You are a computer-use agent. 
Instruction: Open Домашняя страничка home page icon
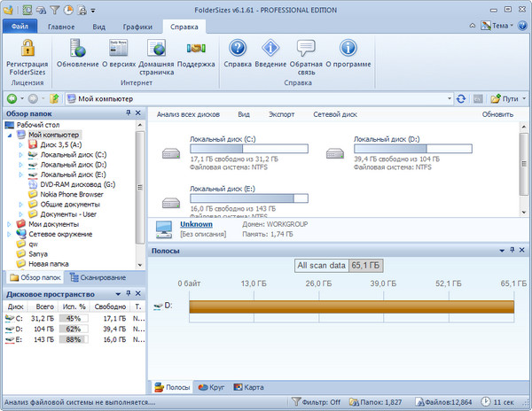pos(157,49)
